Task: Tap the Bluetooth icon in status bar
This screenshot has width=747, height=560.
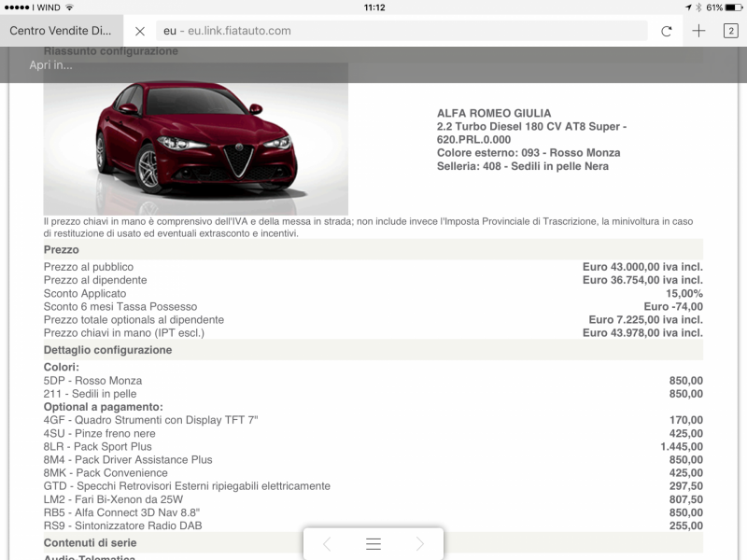Action: [698, 7]
